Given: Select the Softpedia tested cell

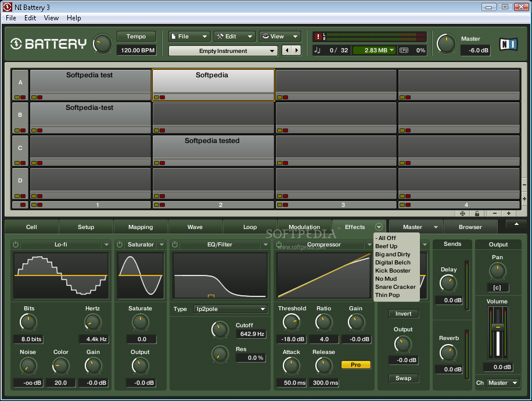Looking at the screenshot, I should tap(213, 151).
